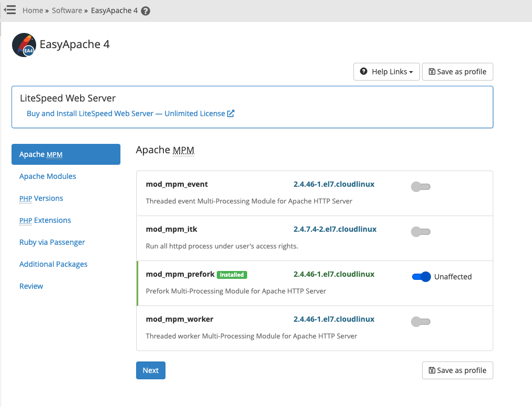Click the bottom Save as profile button
This screenshot has height=407, width=532.
tap(457, 370)
